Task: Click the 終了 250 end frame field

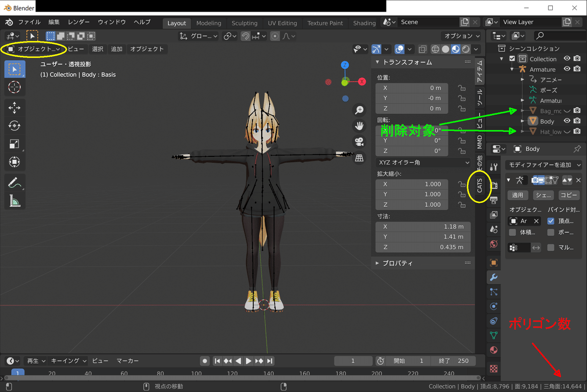Action: tap(453, 361)
